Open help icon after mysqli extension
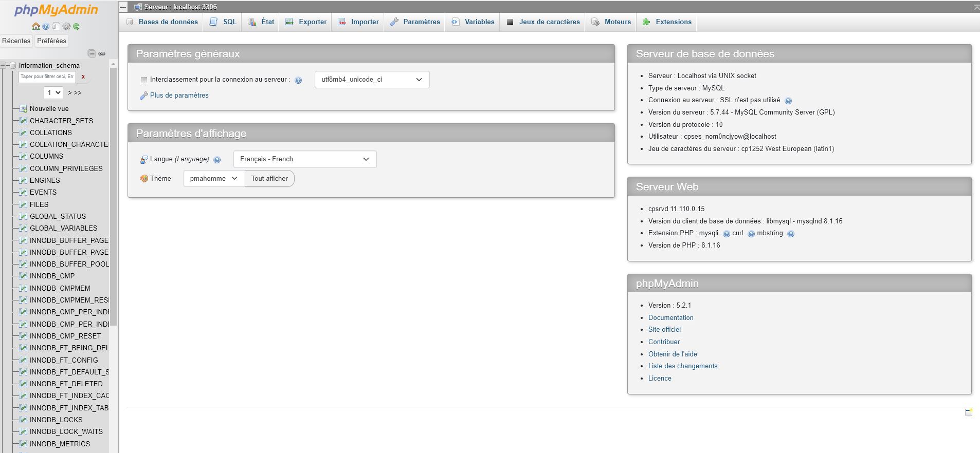The image size is (980, 453). (x=727, y=234)
